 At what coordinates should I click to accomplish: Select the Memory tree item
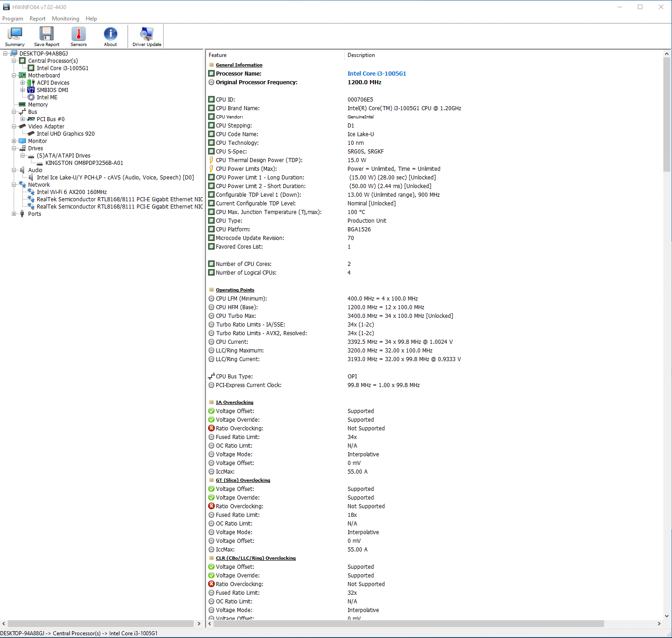point(38,104)
